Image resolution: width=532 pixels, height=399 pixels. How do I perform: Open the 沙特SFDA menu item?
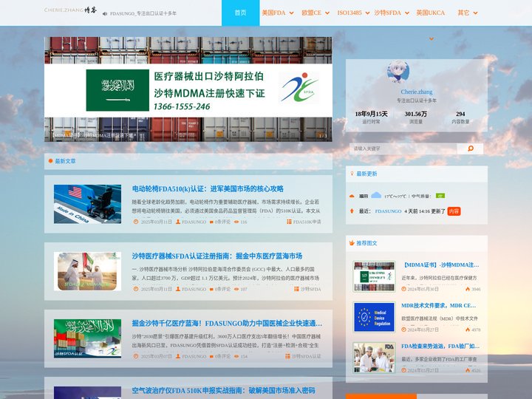387,13
